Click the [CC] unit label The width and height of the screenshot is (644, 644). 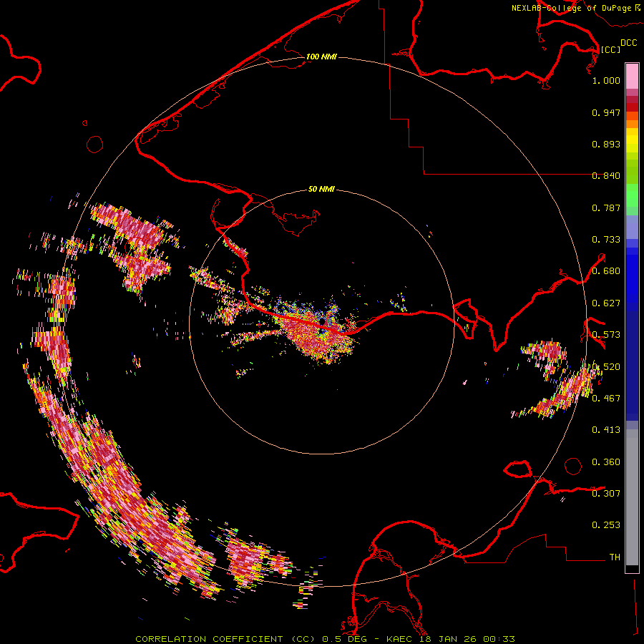coord(610,49)
